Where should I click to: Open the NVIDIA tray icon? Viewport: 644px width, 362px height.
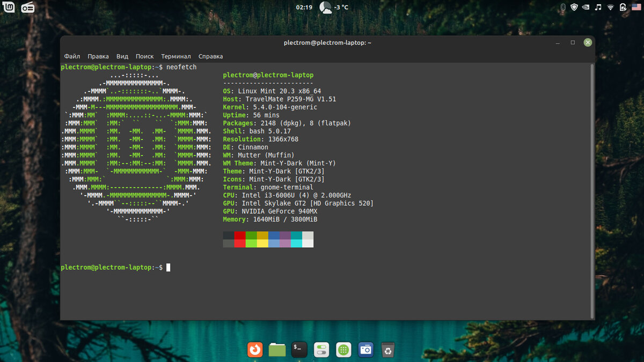click(587, 8)
